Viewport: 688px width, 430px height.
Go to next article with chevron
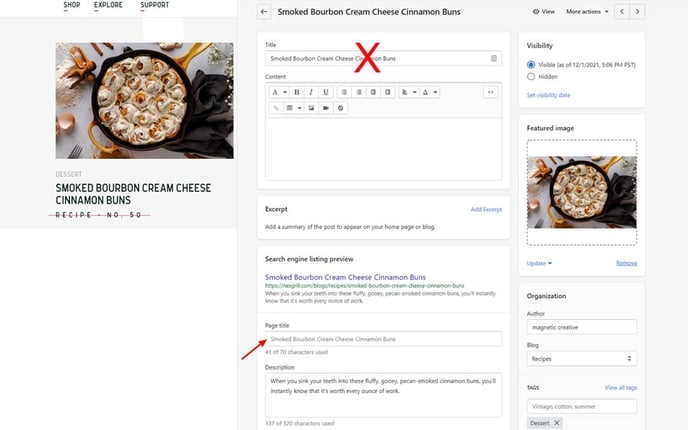coord(638,12)
